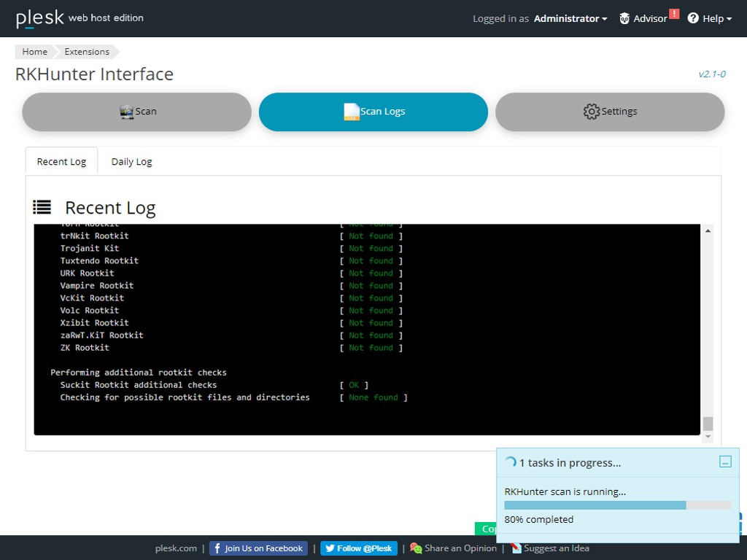This screenshot has width=747, height=560.
Task: Click the 'web host edition' text
Action: pyautogui.click(x=106, y=18)
